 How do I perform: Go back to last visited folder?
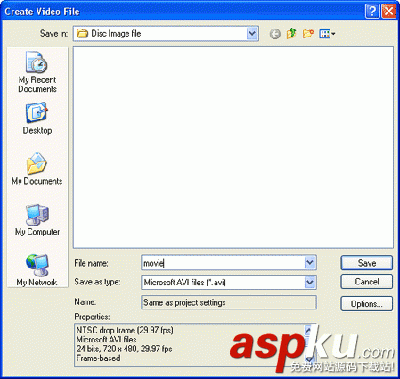point(275,34)
